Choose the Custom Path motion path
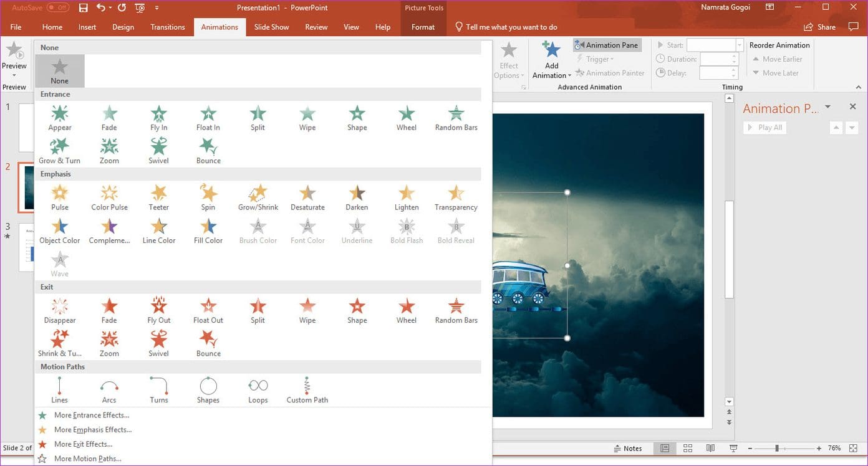 click(307, 390)
